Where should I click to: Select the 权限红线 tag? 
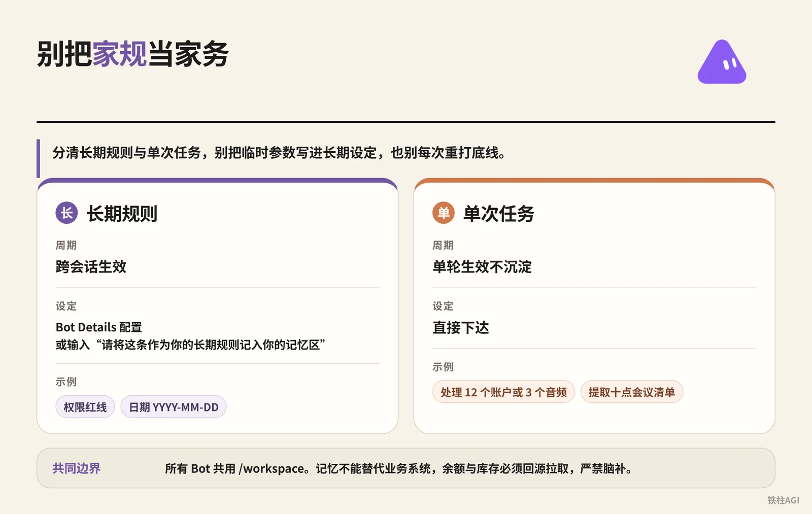pyautogui.click(x=85, y=407)
